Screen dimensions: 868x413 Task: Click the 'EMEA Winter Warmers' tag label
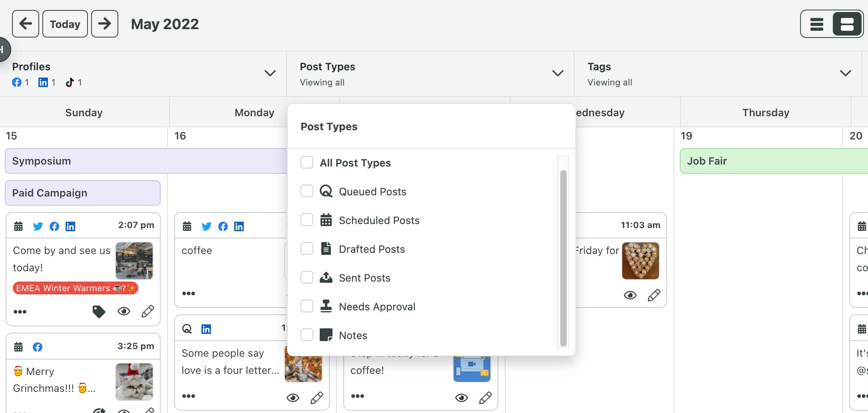(75, 288)
